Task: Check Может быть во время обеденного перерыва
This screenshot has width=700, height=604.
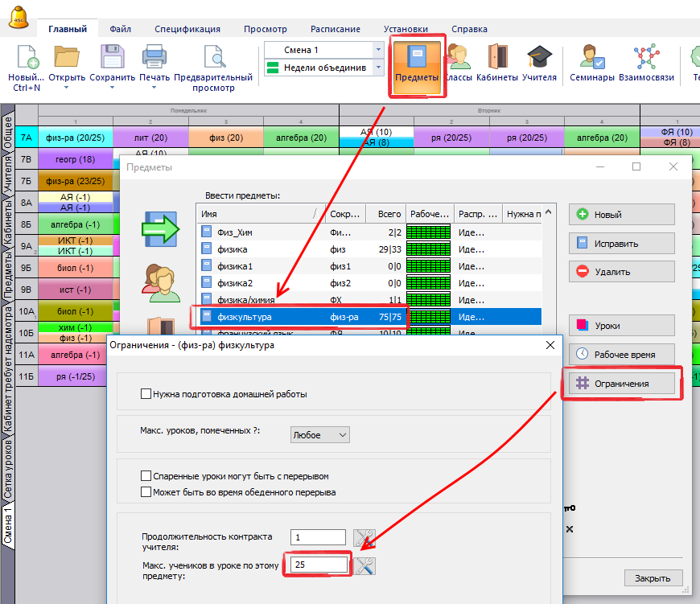Action: [146, 492]
